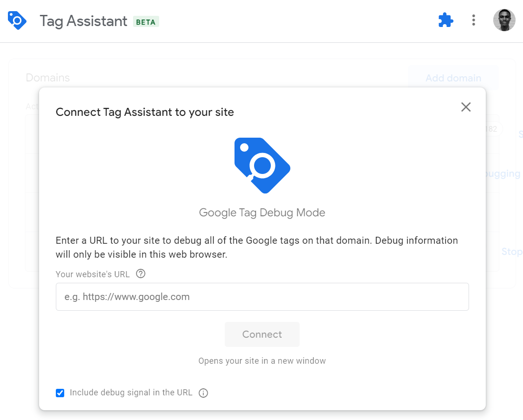Click inside the website URL input field
The height and width of the screenshot is (420, 523).
coord(262,296)
